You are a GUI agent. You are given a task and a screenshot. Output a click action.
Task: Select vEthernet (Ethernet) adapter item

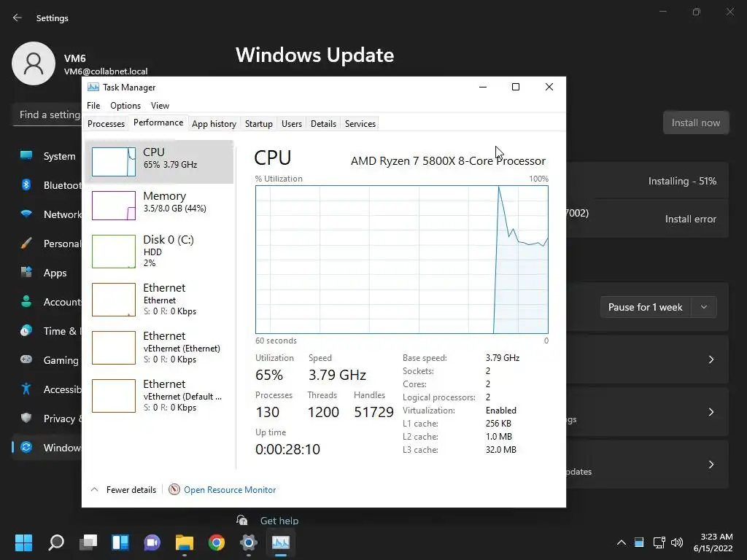[x=159, y=347]
